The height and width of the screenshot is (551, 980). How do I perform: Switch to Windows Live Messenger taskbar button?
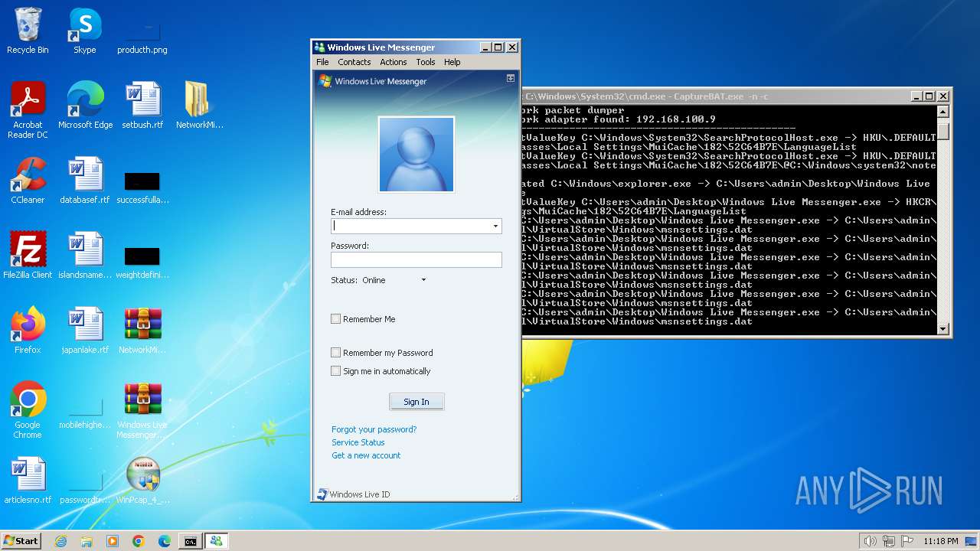[x=216, y=541]
